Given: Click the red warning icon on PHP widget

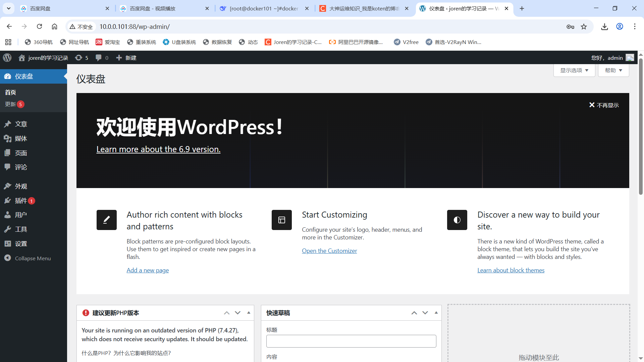Looking at the screenshot, I should pyautogui.click(x=86, y=313).
